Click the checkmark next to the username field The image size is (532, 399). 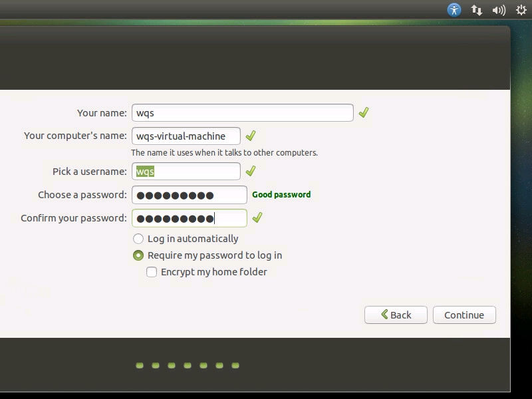(x=251, y=171)
